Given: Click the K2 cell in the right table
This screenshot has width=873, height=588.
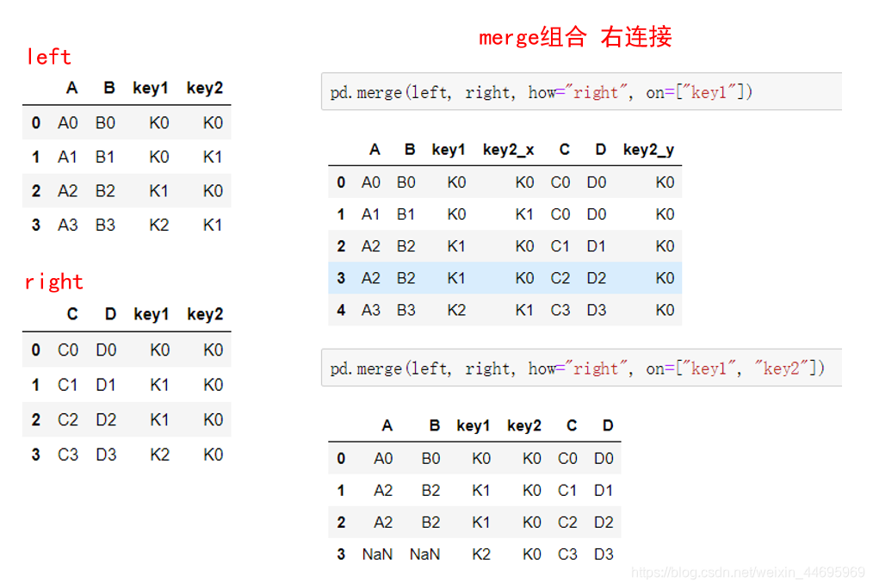Looking at the screenshot, I should coord(159,455).
